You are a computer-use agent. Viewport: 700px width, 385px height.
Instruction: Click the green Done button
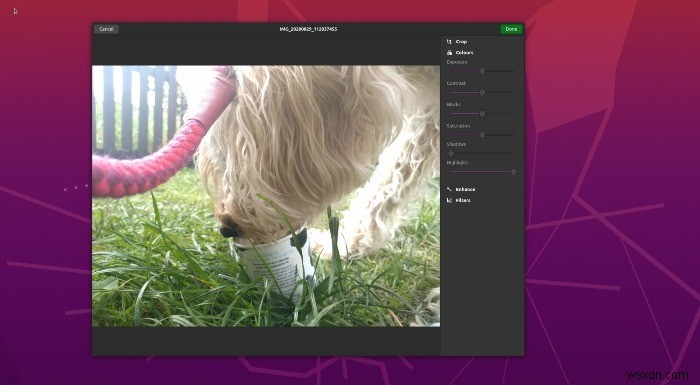pos(511,29)
